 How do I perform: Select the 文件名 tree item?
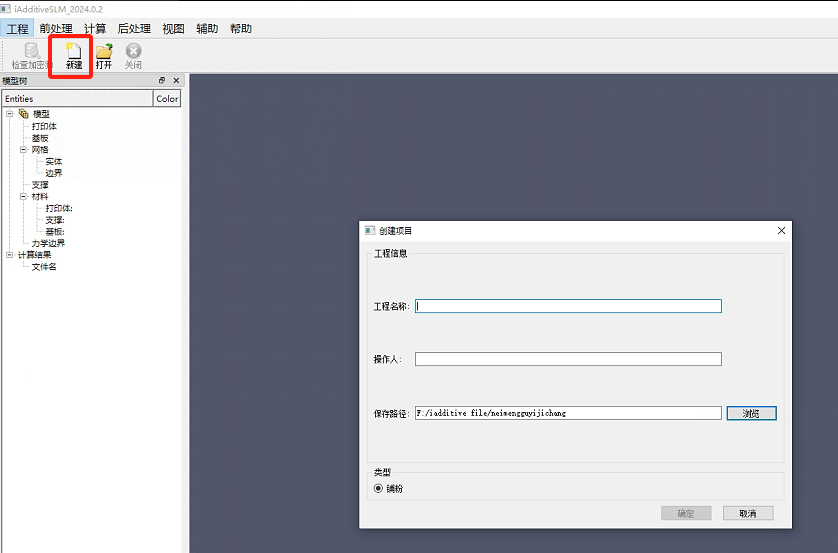(44, 267)
